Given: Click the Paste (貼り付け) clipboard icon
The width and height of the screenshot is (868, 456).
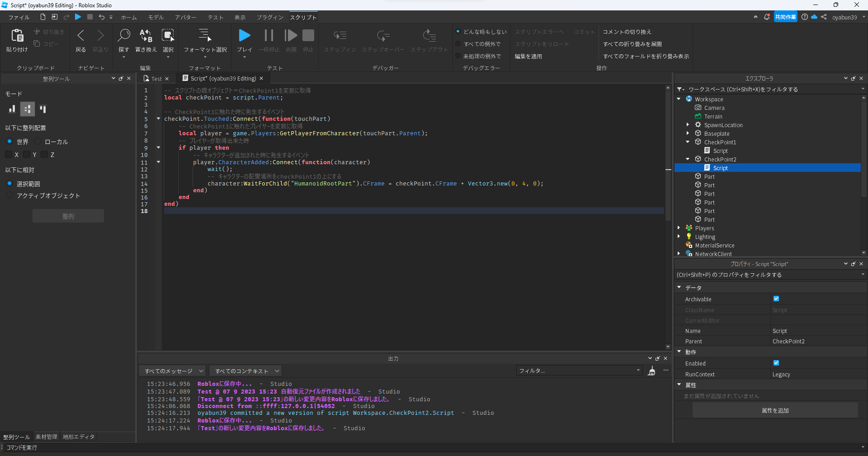Looking at the screenshot, I should [17, 35].
